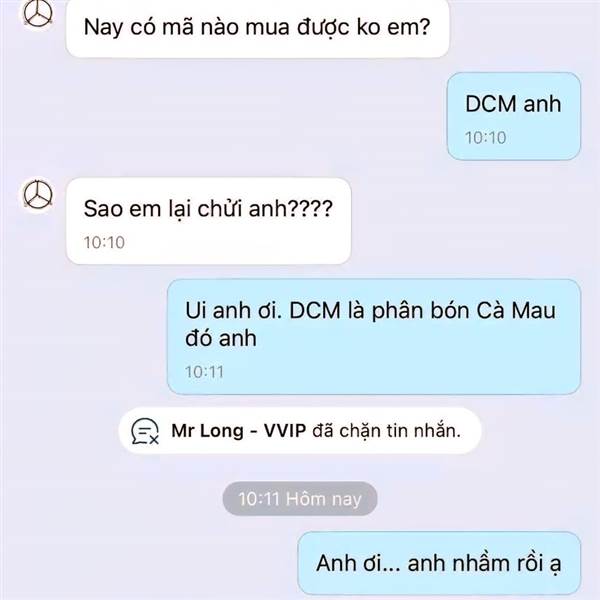The image size is (600, 600).
Task: Click the blocked-message chat icon
Action: tap(145, 431)
